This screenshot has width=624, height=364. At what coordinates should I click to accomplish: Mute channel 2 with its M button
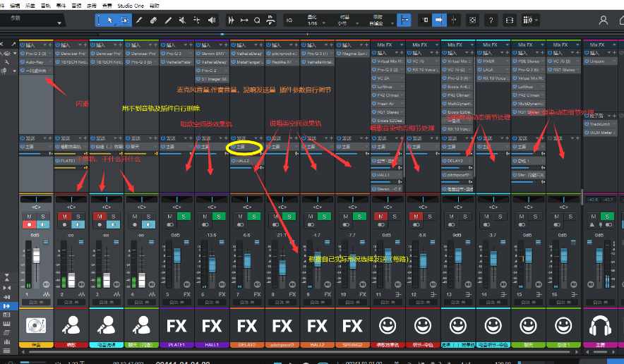point(64,215)
